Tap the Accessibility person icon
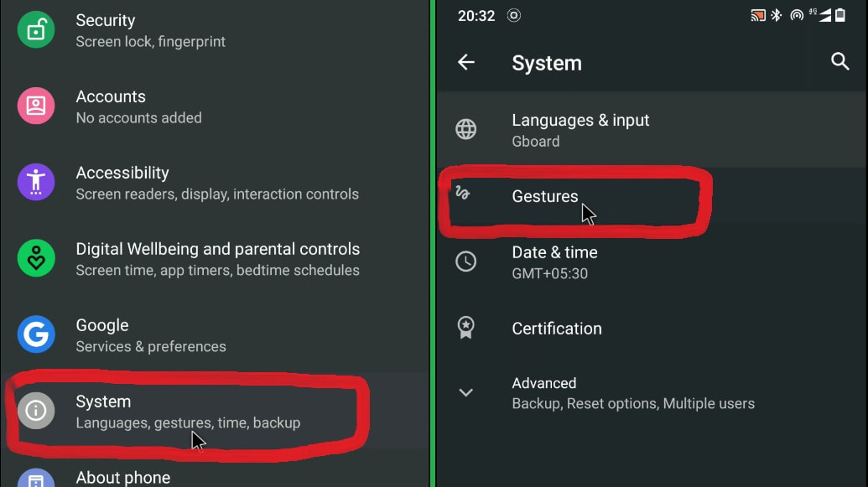The image size is (868, 487). (35, 182)
